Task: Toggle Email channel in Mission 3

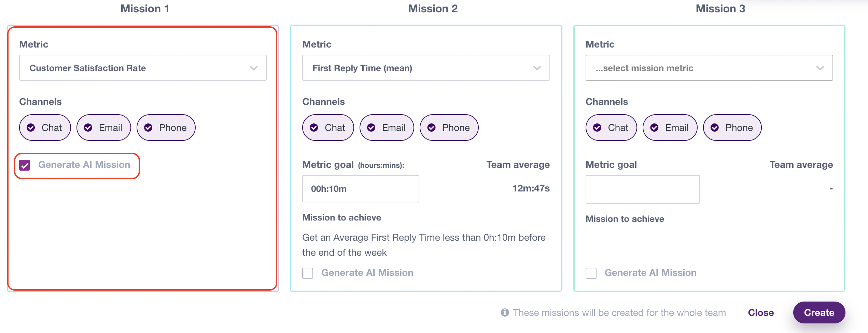Action: 670,128
